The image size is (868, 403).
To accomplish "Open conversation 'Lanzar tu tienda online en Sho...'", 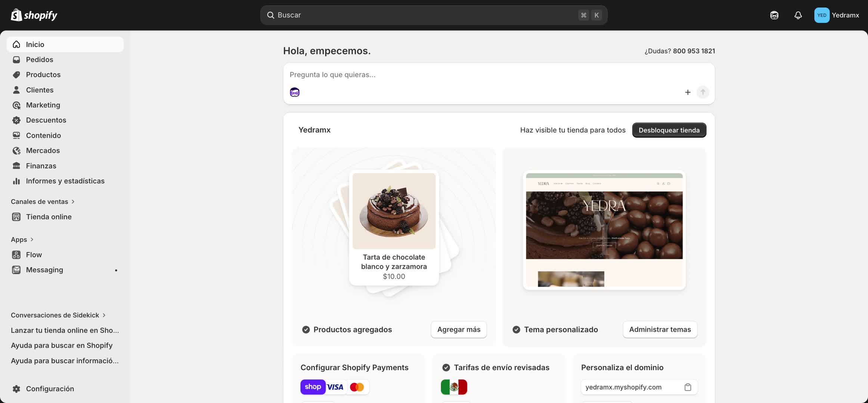I will pyautogui.click(x=65, y=330).
